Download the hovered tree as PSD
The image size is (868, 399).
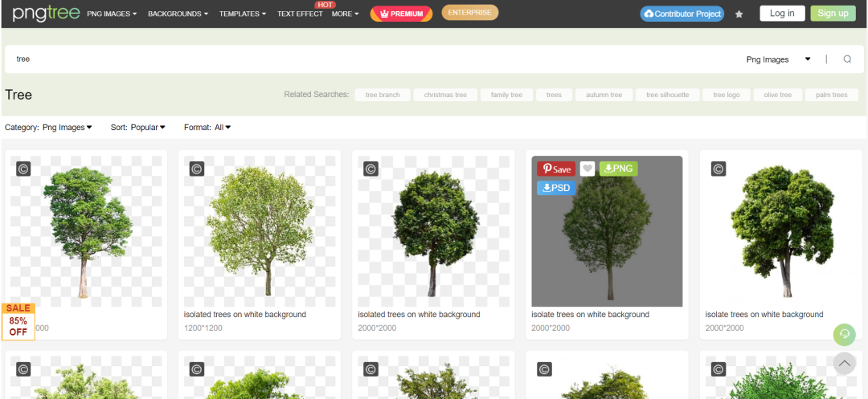pos(556,188)
